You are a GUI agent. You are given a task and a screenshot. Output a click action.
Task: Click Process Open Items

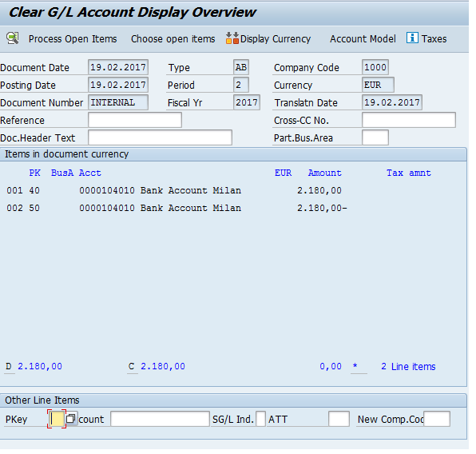pos(73,39)
